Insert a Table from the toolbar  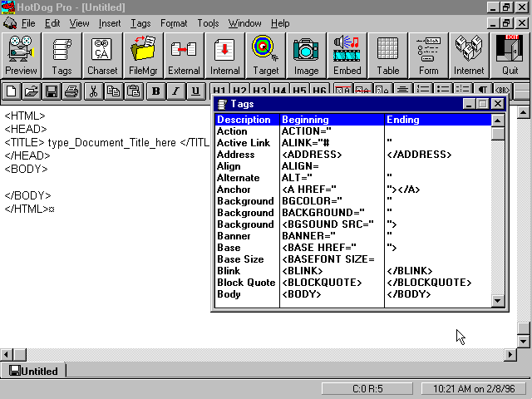[387, 55]
